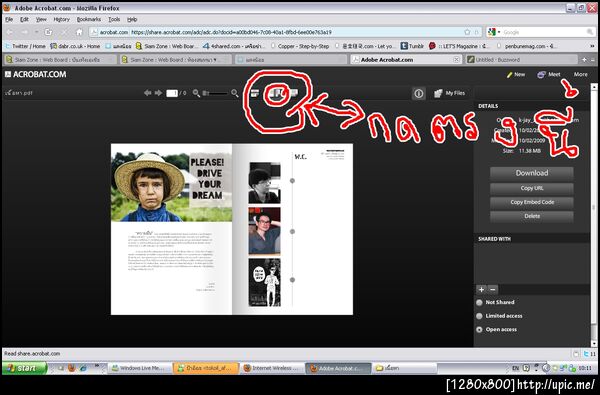
Task: Open the Tools menu
Action: point(114,19)
